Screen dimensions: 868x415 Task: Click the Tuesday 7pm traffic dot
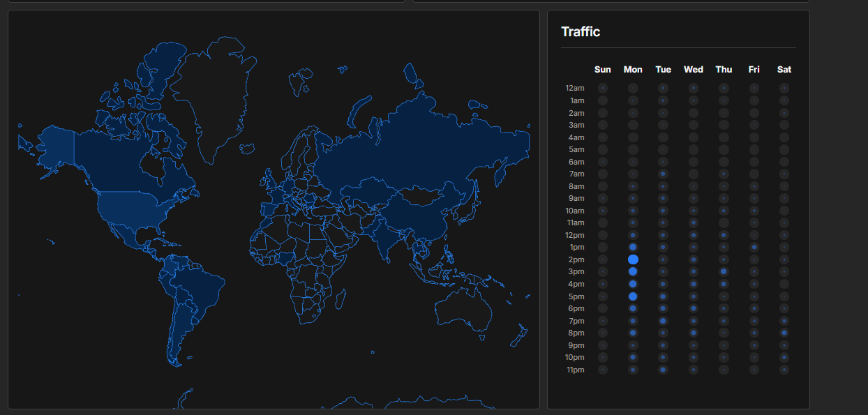663,321
